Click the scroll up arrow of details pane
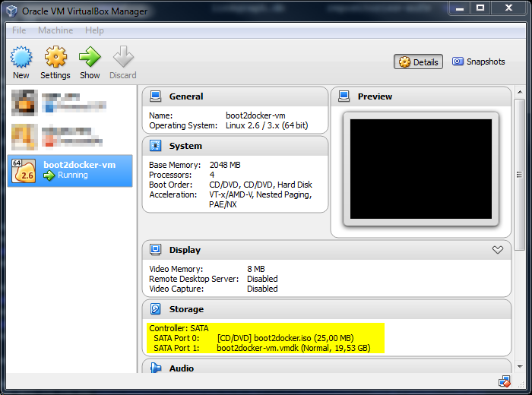This screenshot has width=532, height=395. 519,92
